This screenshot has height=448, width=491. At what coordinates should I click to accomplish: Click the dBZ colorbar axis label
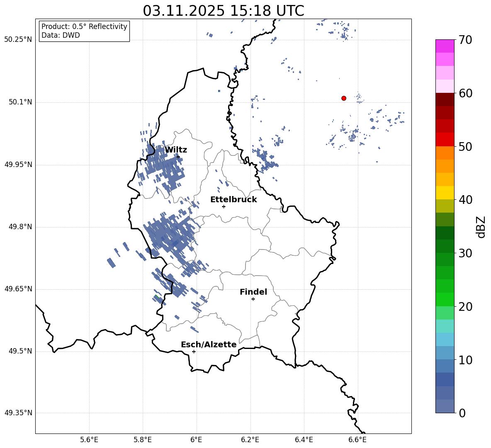(481, 227)
